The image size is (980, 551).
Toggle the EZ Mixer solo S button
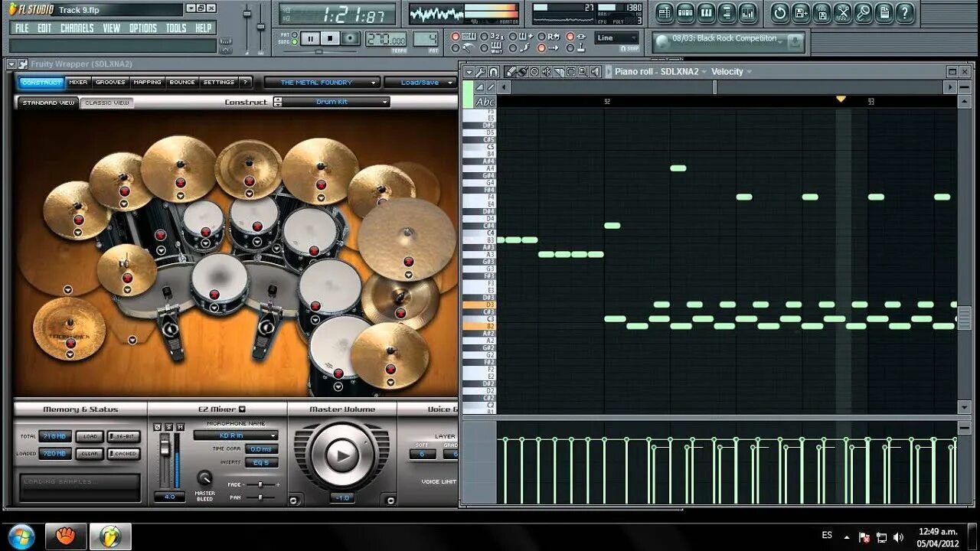pyautogui.click(x=168, y=426)
